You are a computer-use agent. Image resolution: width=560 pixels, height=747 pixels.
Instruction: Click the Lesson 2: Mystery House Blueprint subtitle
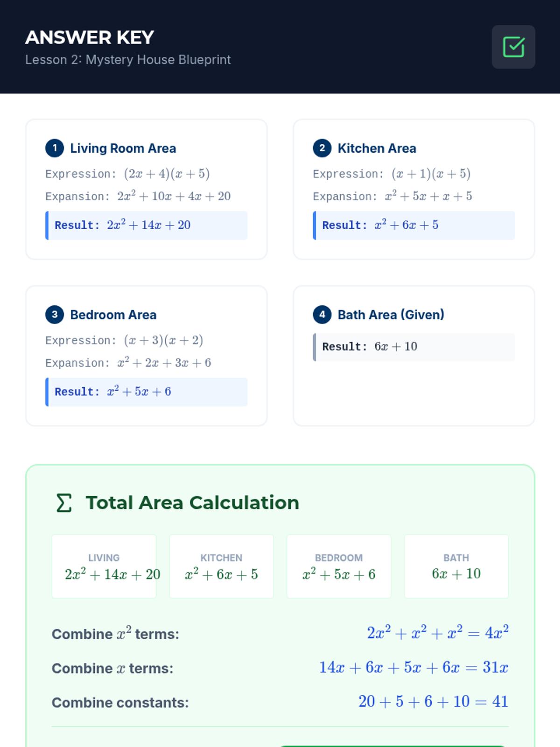pos(128,60)
